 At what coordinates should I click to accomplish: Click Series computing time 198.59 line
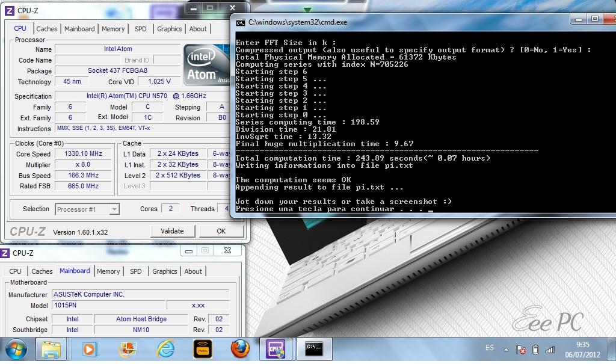[x=307, y=122]
